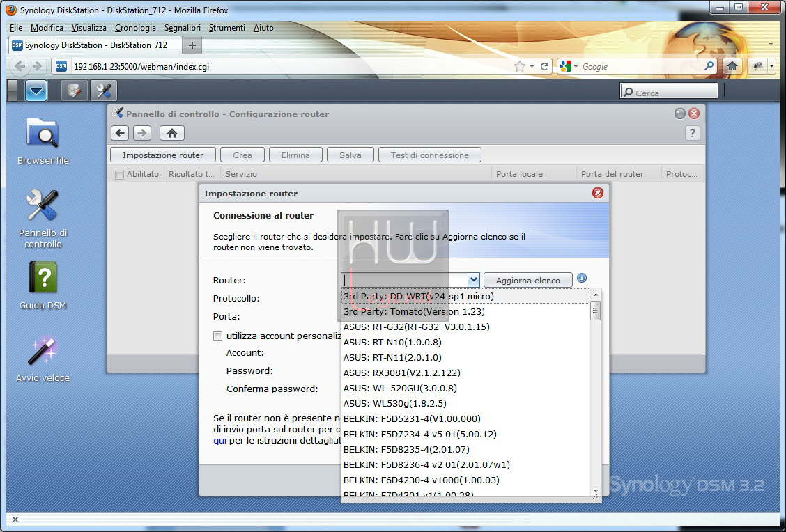Open the Segnalibri menu
The width and height of the screenshot is (786, 532).
coord(183,28)
